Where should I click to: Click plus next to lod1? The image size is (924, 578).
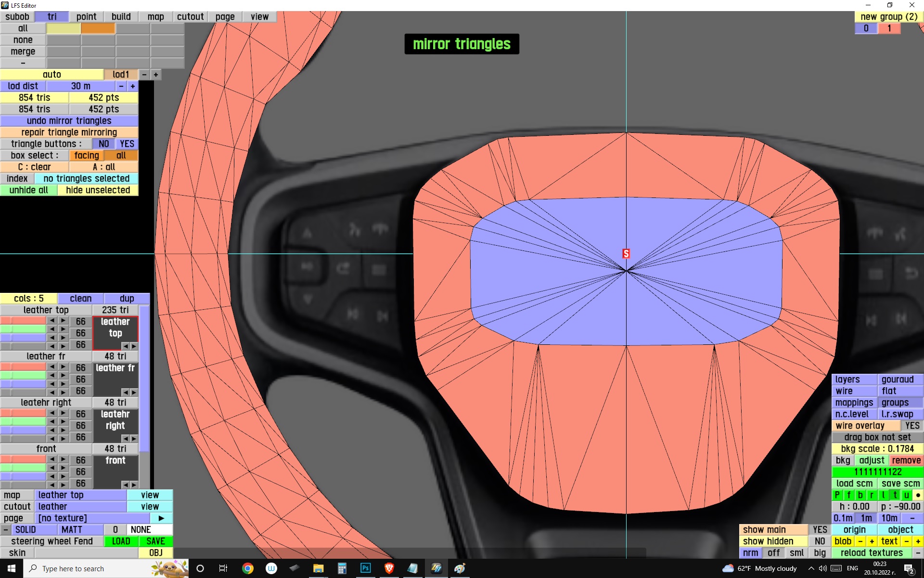coord(156,75)
